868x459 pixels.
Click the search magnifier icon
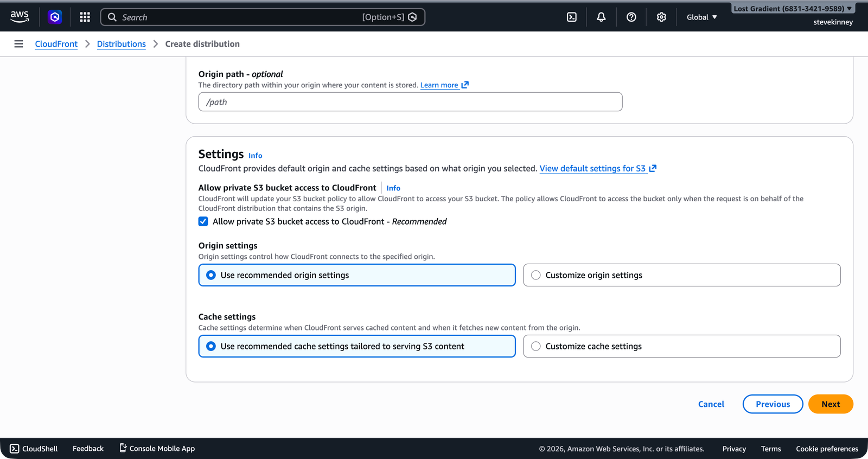[x=112, y=17]
